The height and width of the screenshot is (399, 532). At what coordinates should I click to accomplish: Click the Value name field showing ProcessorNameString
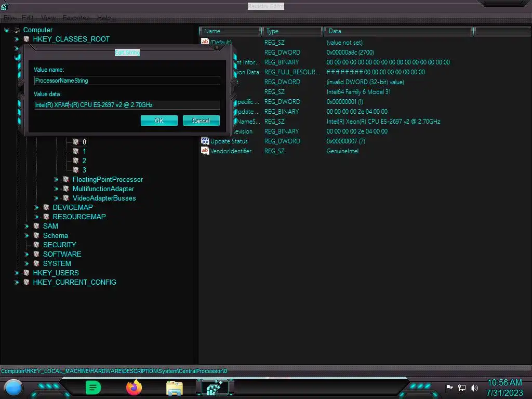(127, 81)
